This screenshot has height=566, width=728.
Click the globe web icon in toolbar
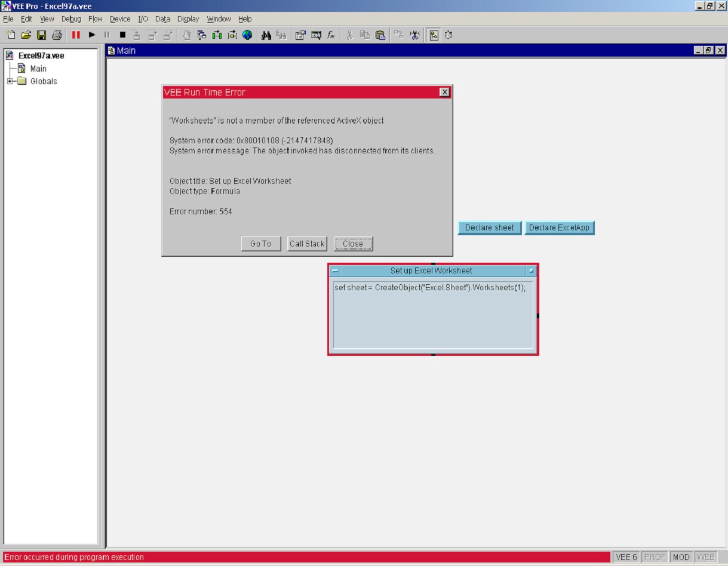tap(247, 35)
